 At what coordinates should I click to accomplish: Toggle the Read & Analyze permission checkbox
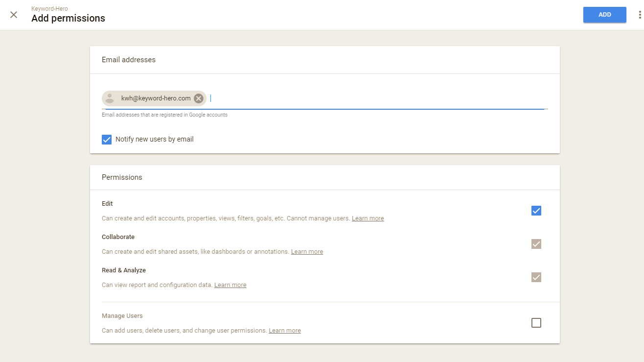536,277
